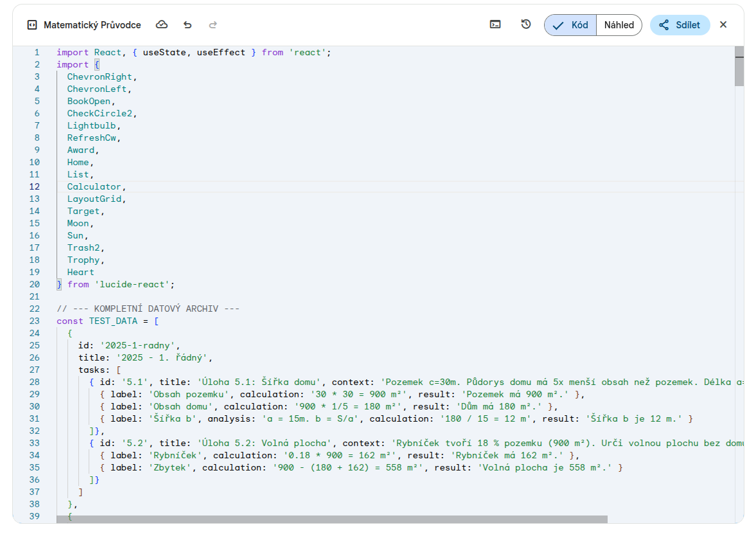Click the horizontal scrollbar at bottom
Screen dimensions: 756x547
click(331, 519)
